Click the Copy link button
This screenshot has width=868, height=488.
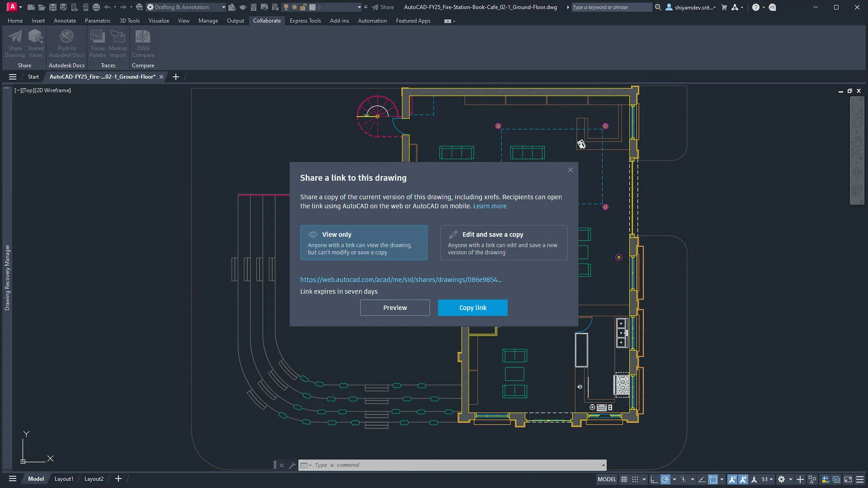point(472,308)
